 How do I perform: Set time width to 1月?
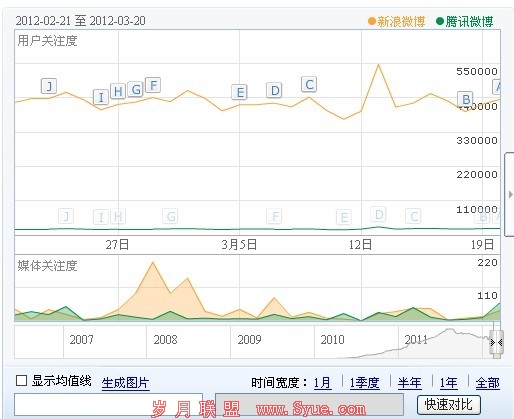pos(322,383)
